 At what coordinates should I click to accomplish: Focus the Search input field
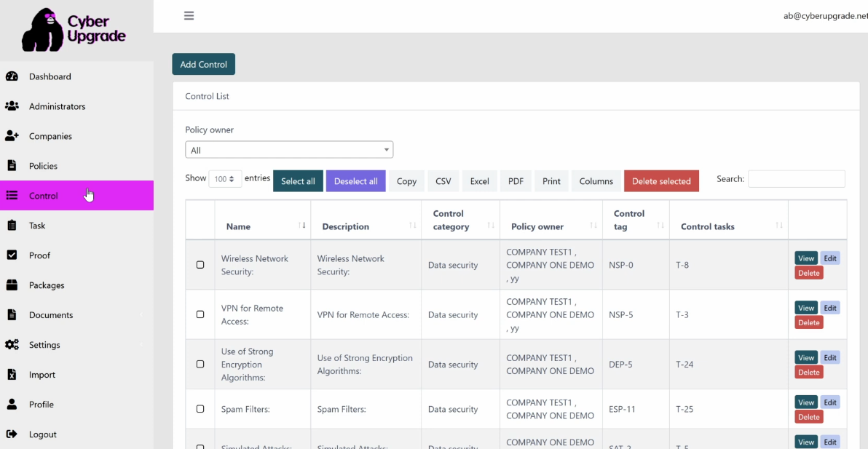click(797, 179)
